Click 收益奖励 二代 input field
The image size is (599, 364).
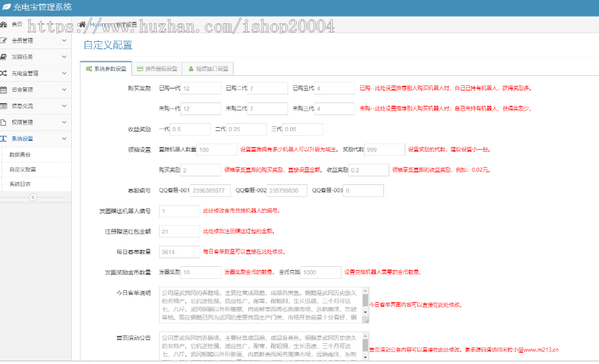pyautogui.click(x=246, y=129)
